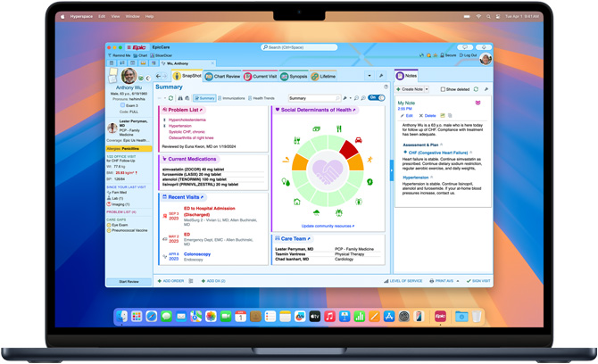The width and height of the screenshot is (598, 364).
Task: Expand the dropdown arrow right of the Lifetime tab
Action: click(370, 77)
